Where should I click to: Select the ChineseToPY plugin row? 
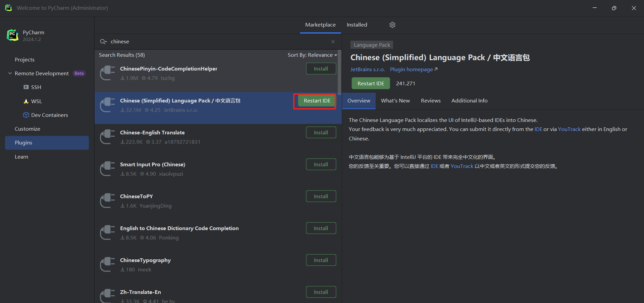click(x=218, y=204)
